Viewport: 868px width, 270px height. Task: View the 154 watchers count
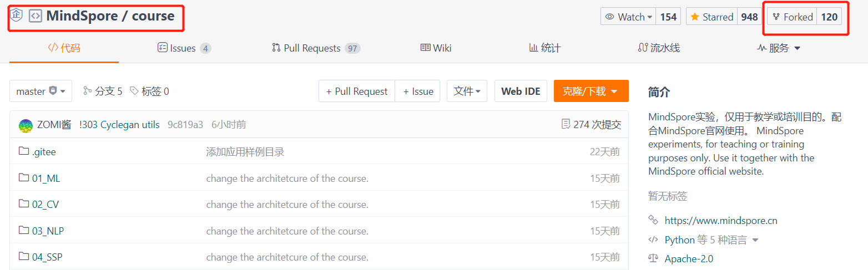pyautogui.click(x=668, y=17)
